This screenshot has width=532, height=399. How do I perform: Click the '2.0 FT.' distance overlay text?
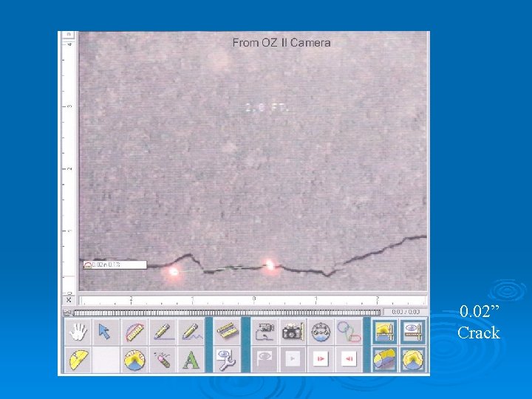[x=267, y=108]
